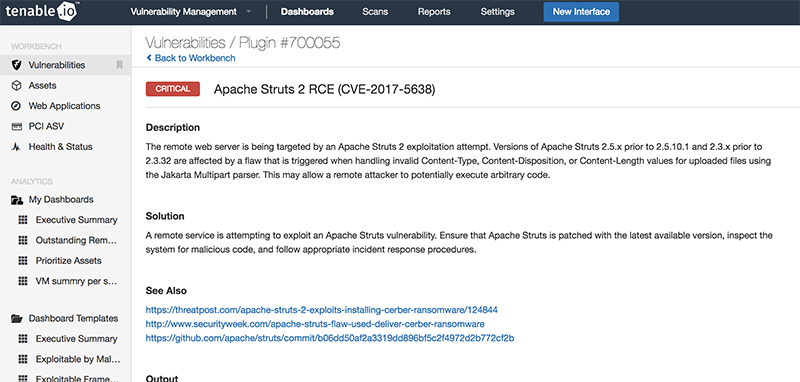Screen dimensions: 800x382
Task: Click the tenable.io logo
Action: 41,11
